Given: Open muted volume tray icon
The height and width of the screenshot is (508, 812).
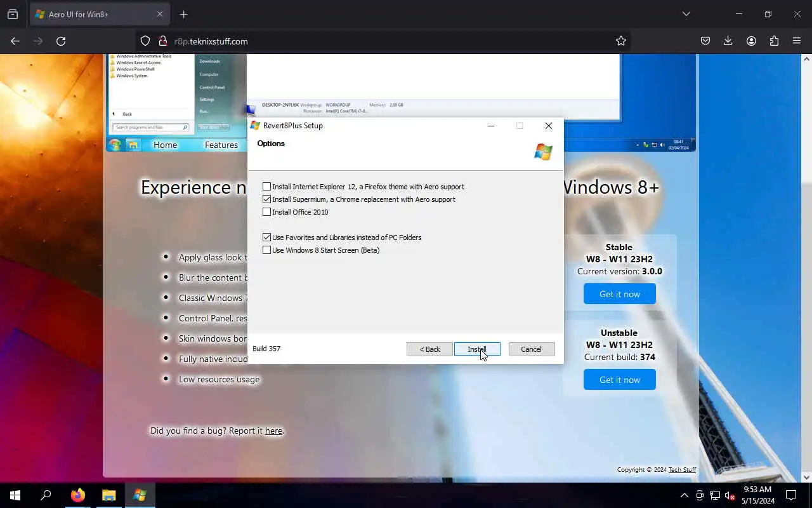Looking at the screenshot, I should pos(730,495).
